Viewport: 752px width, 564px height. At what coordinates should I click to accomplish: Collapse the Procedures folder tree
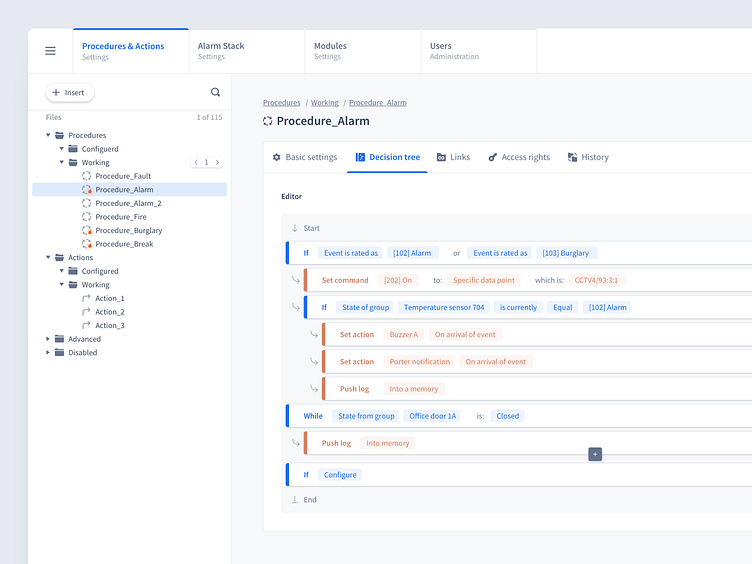click(47, 135)
